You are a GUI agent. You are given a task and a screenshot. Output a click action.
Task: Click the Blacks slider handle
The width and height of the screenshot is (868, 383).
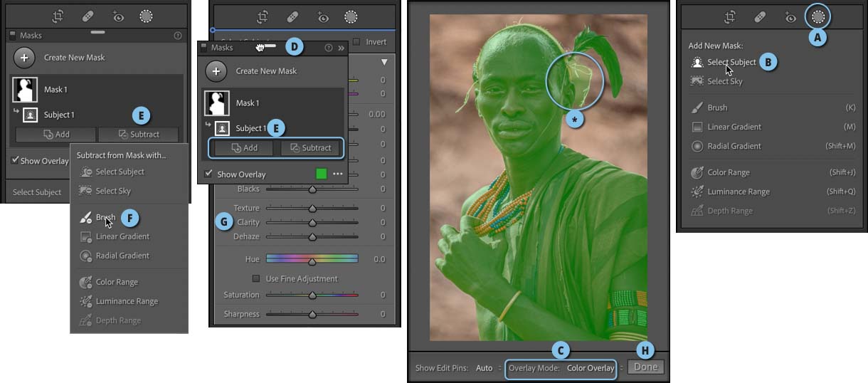tap(312, 189)
